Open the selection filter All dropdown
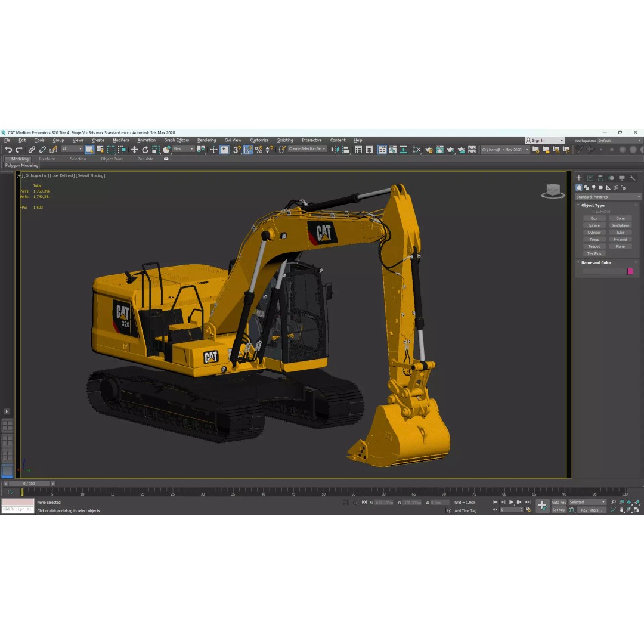 click(72, 149)
